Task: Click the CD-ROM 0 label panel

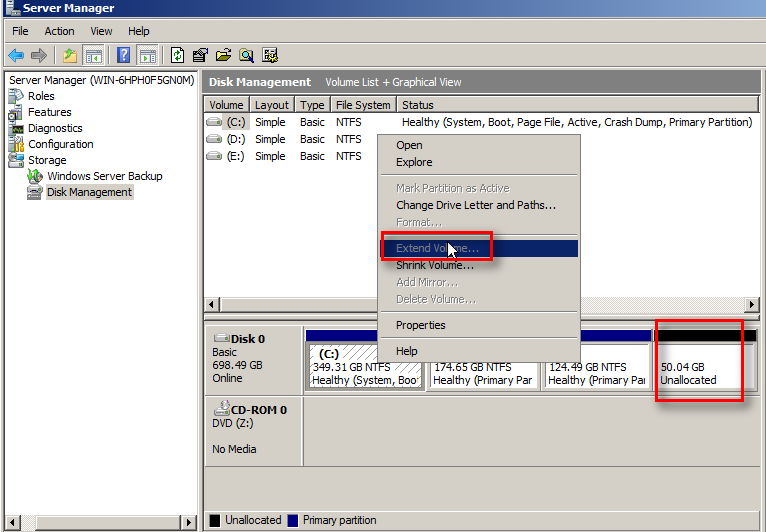Action: pyautogui.click(x=254, y=431)
